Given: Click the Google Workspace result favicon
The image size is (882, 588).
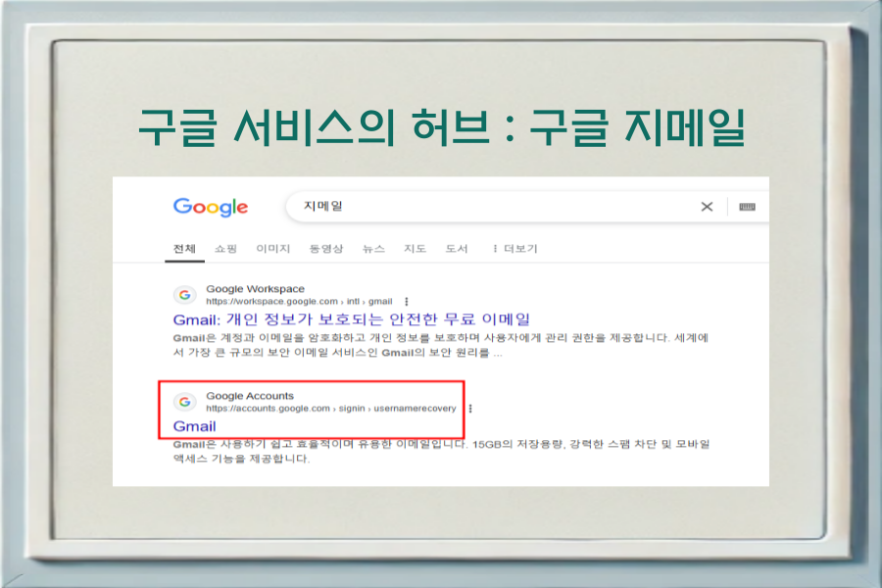Looking at the screenshot, I should pos(184,294).
